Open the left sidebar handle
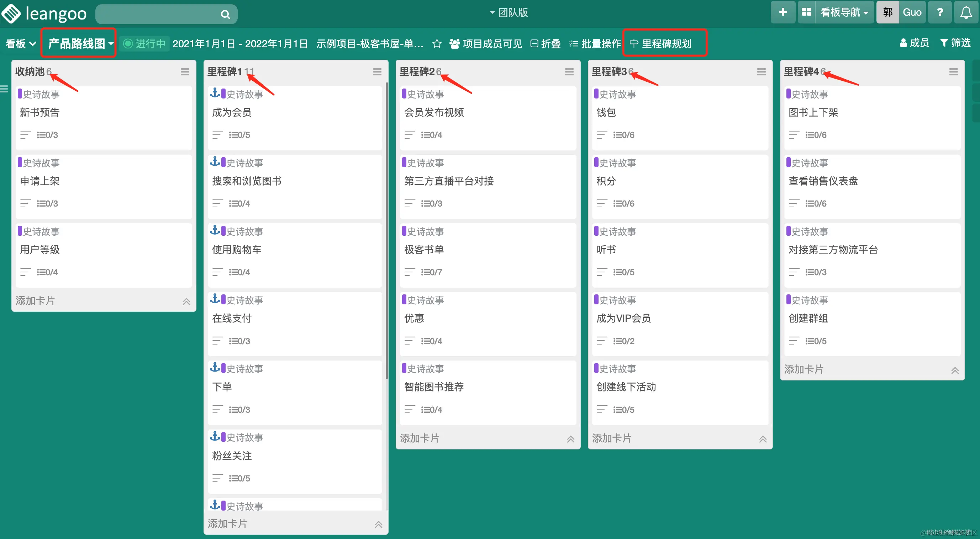This screenshot has width=980, height=539. (x=4, y=89)
